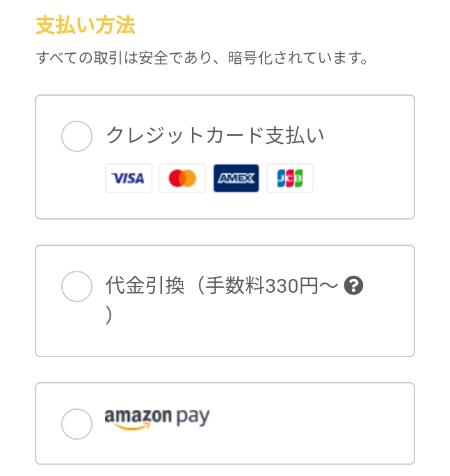This screenshot has width=450, height=476.
Task: Click the VISA card icon
Action: (x=128, y=178)
